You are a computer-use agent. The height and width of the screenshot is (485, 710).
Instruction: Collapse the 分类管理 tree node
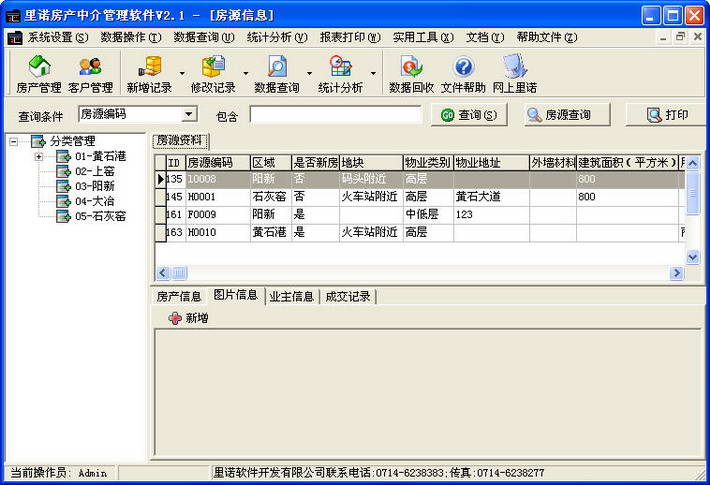click(x=14, y=142)
